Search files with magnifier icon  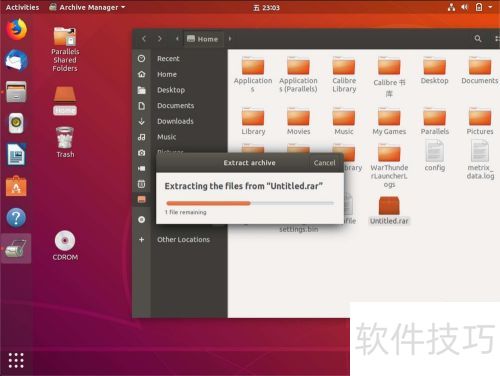tap(478, 39)
